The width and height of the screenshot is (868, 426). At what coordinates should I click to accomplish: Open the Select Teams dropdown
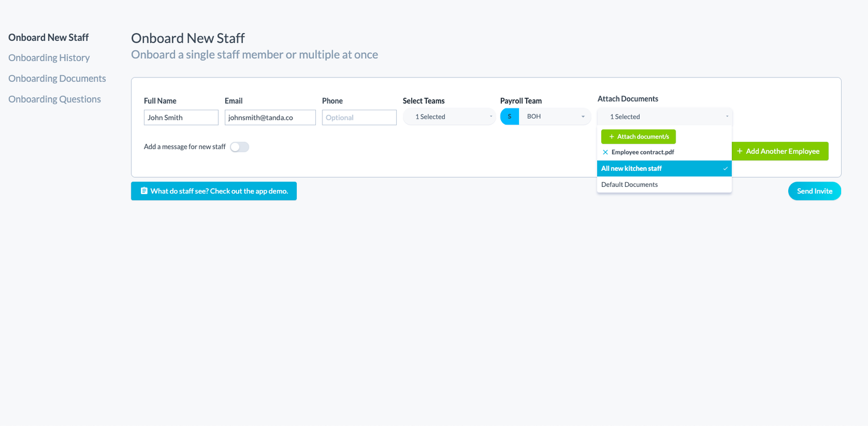450,117
